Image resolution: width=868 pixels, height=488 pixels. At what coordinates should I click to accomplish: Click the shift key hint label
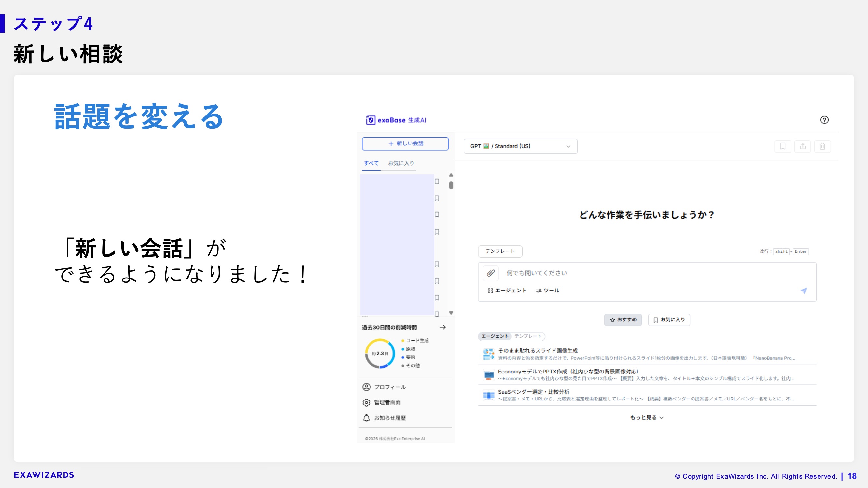click(x=781, y=251)
